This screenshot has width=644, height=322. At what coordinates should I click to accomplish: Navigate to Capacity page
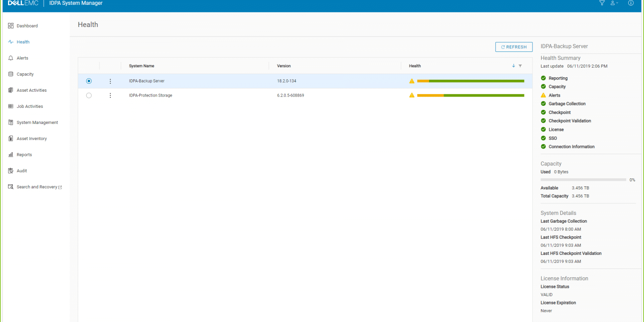coord(25,74)
